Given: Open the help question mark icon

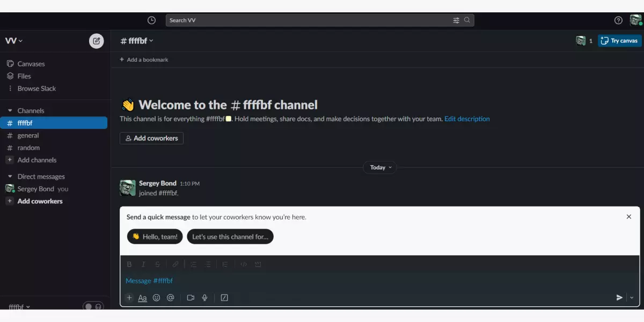Looking at the screenshot, I should coord(618,20).
